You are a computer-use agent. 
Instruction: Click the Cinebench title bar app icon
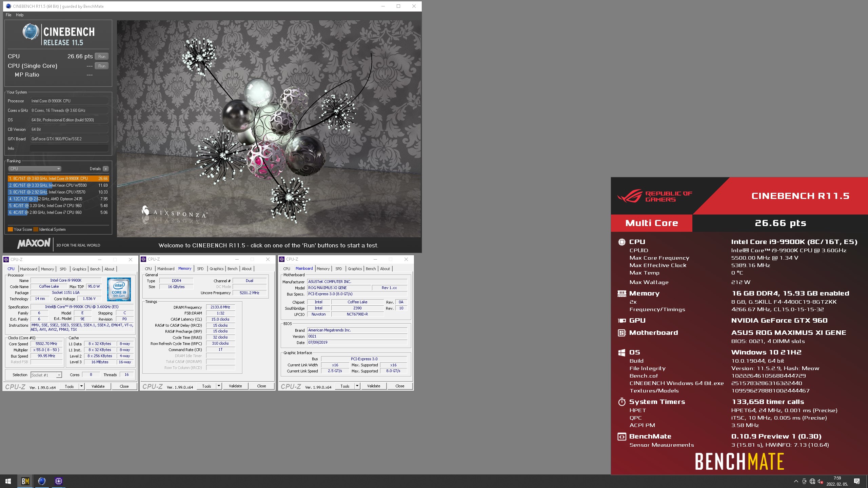[x=8, y=6]
